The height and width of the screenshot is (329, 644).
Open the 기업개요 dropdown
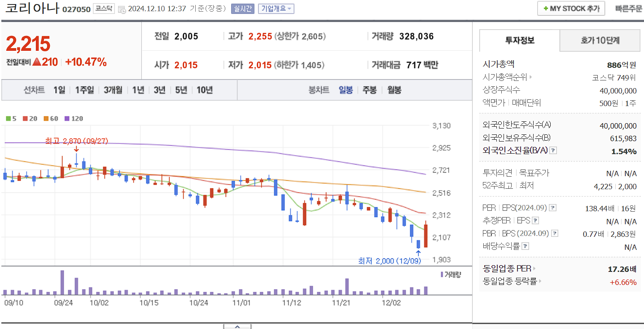tap(276, 9)
